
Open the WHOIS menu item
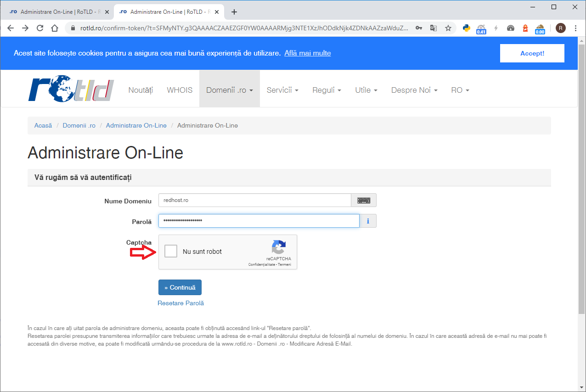(180, 90)
